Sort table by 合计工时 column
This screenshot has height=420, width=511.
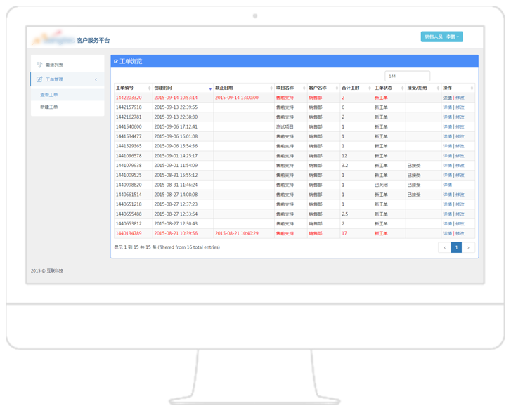369,88
